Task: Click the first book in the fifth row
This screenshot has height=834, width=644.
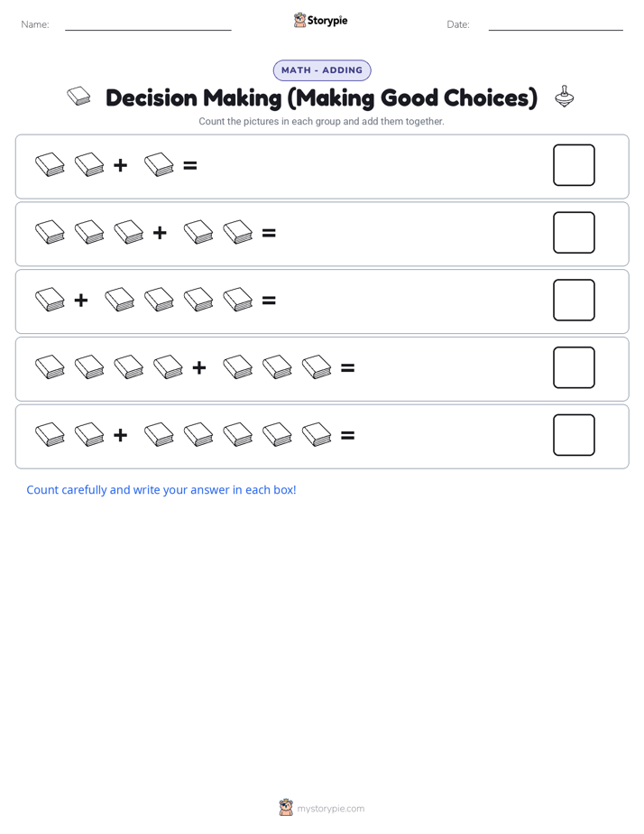Action: coord(50,434)
